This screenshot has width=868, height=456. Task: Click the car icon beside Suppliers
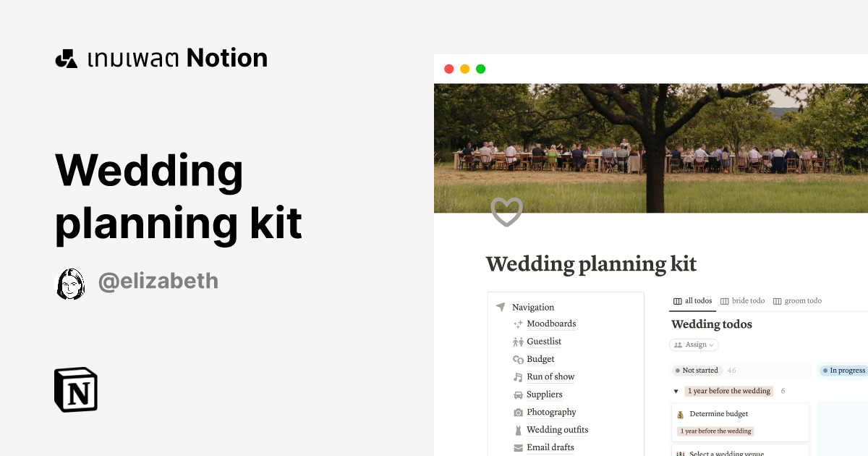[518, 394]
